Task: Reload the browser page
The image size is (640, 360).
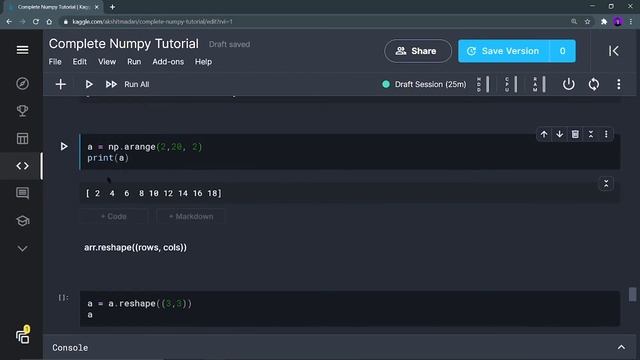Action: (36, 22)
